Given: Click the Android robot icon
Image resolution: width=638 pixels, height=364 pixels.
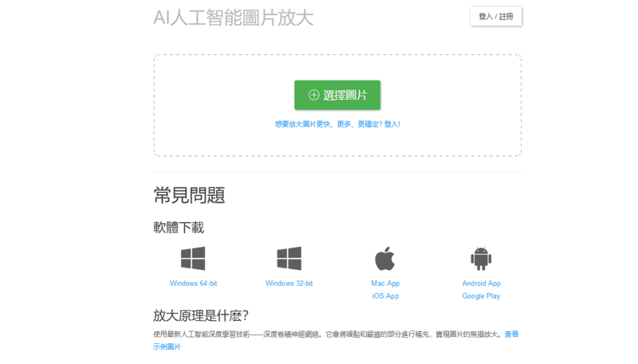Looking at the screenshot, I should 481,258.
